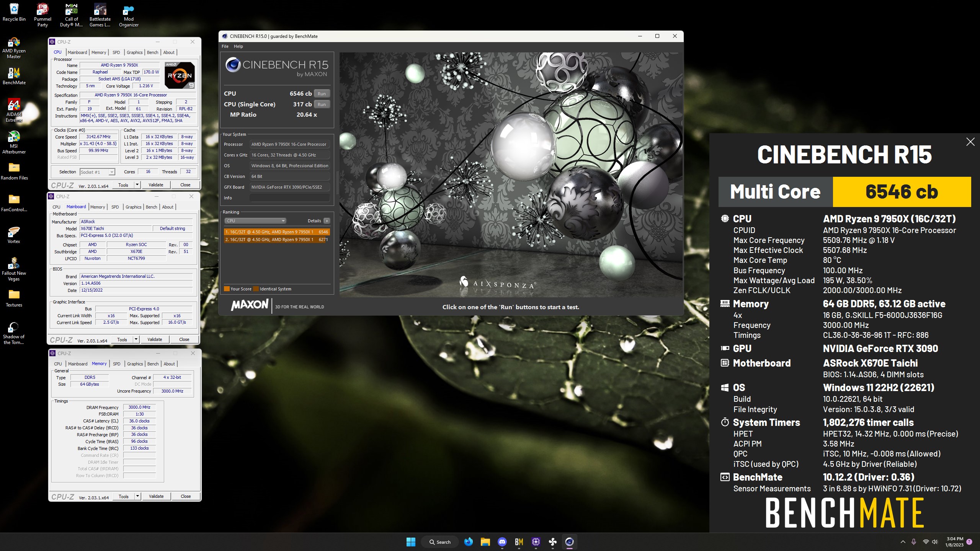Open the File menu in Cinebench

(x=225, y=46)
